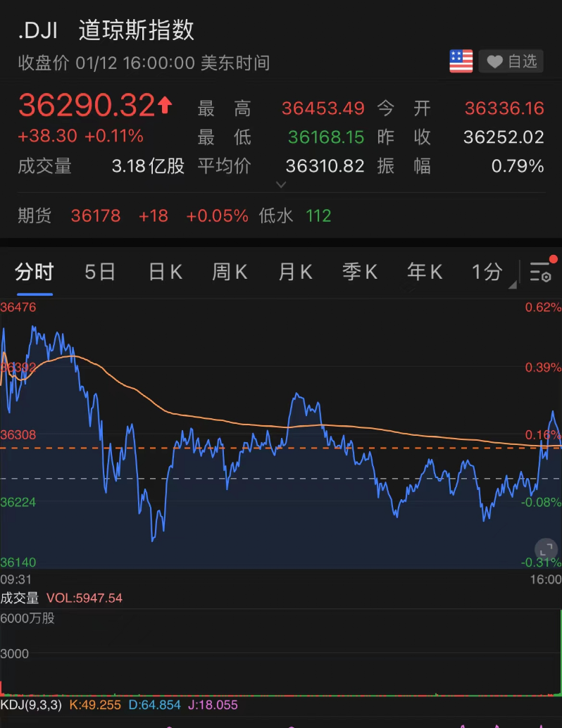
Task: Tap the volume value 3.18亿股
Action: tap(148, 166)
